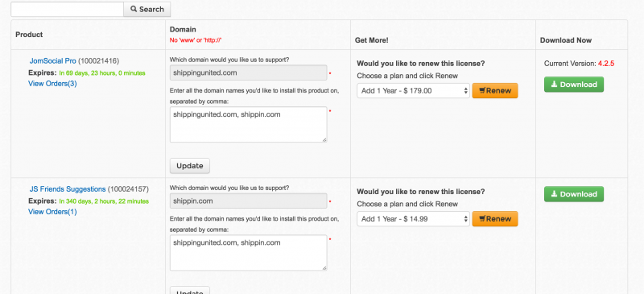Expand the Add 1 Year - $179.00 plan dropdown

pos(413,91)
